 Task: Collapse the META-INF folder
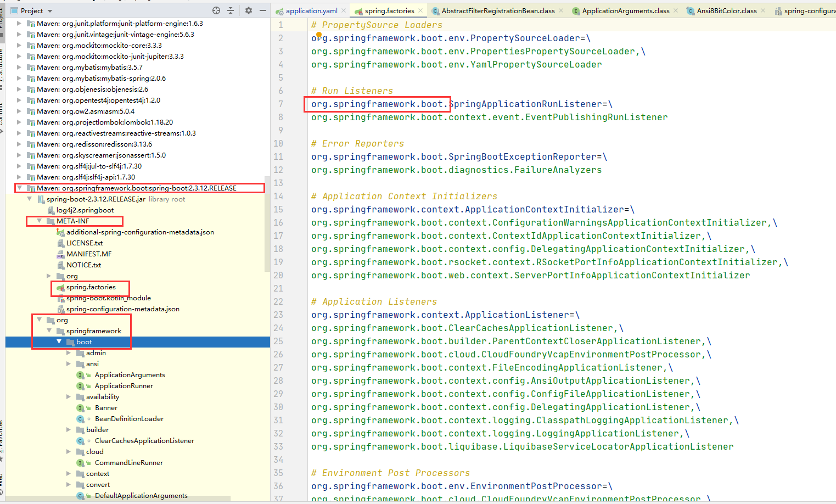[39, 221]
